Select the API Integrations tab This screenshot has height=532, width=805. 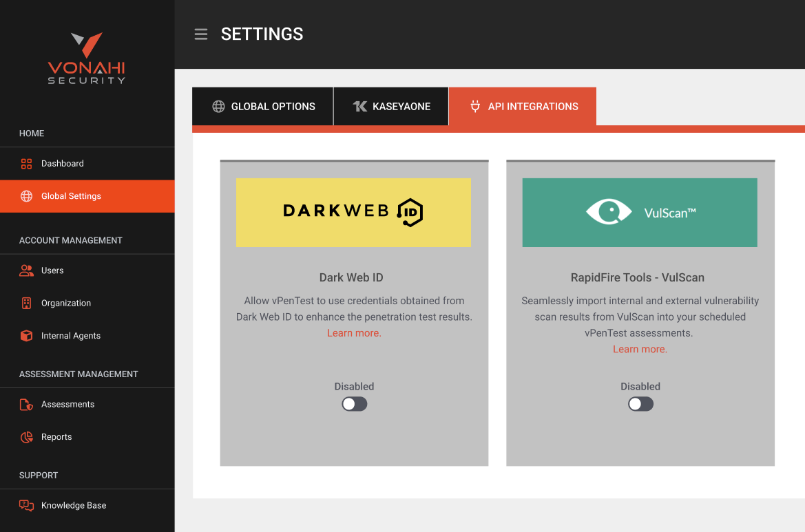point(523,107)
